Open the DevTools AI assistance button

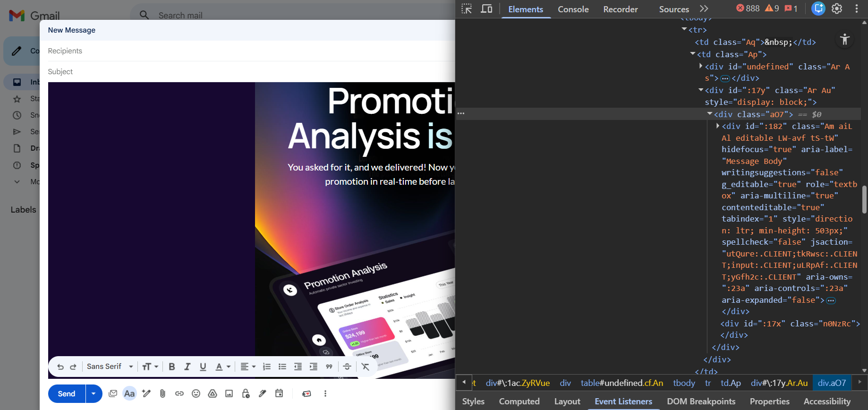pyautogui.click(x=818, y=9)
